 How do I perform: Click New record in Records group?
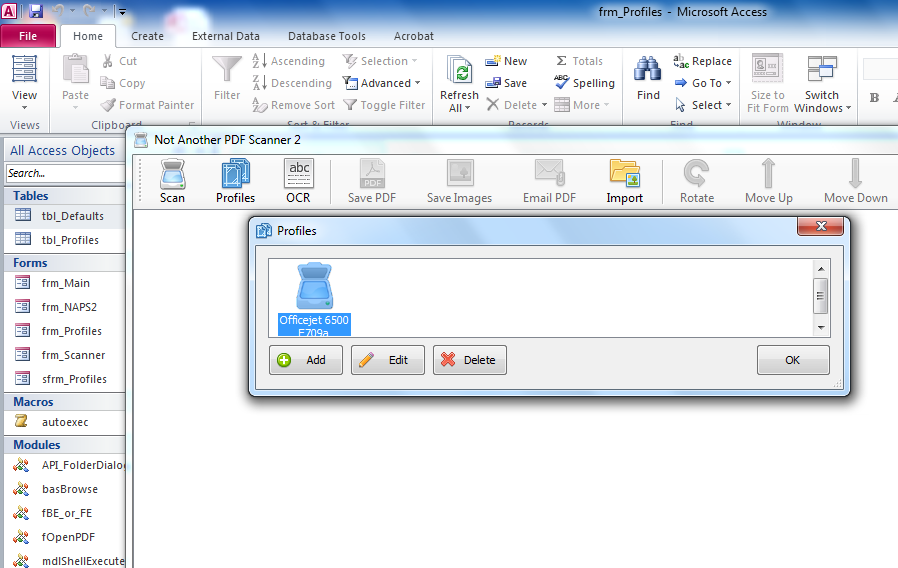click(506, 61)
